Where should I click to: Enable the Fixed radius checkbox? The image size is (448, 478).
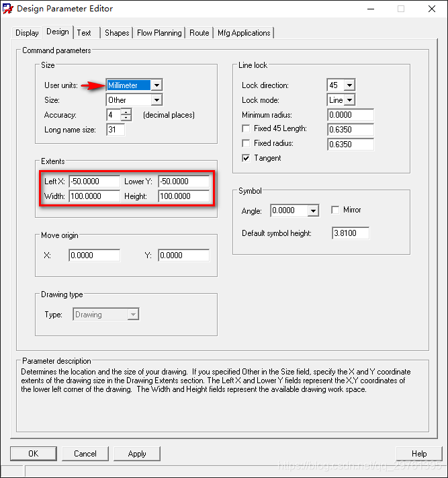click(246, 143)
